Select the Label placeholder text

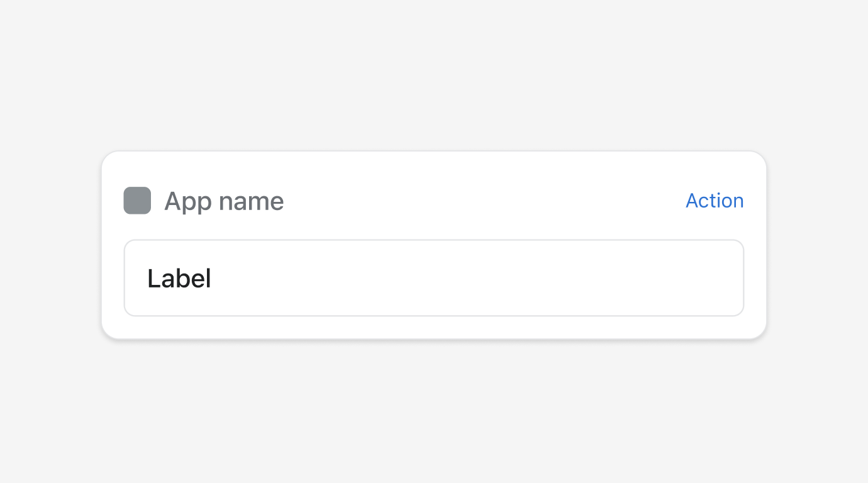pos(179,279)
